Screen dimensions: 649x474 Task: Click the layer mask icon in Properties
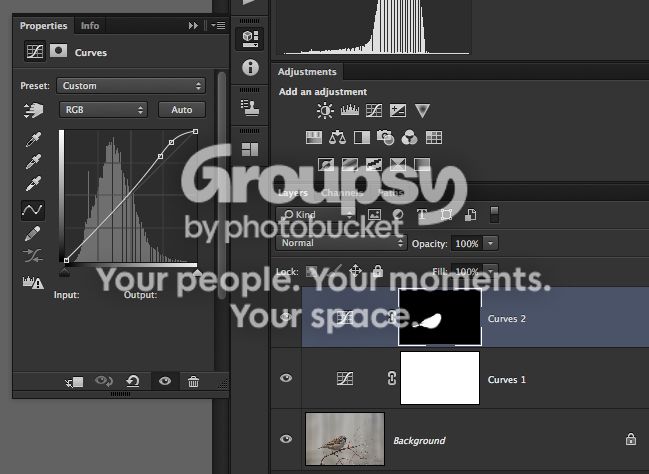[x=58, y=51]
